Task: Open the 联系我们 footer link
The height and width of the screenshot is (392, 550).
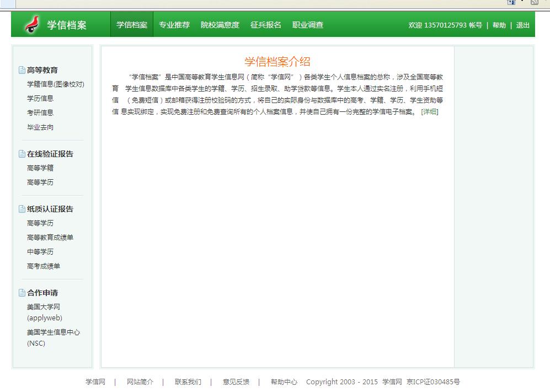Action: pyautogui.click(x=188, y=382)
